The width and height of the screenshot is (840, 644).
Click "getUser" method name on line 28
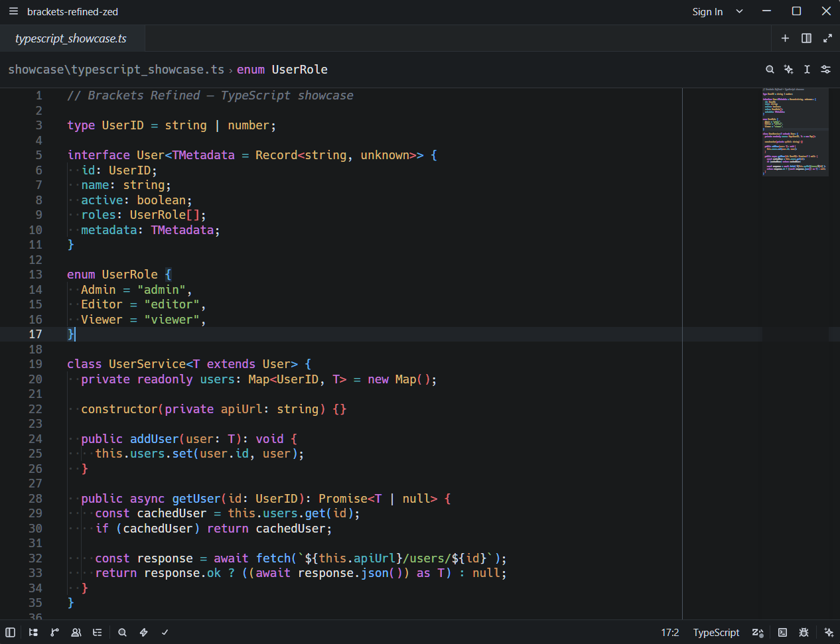click(x=196, y=499)
